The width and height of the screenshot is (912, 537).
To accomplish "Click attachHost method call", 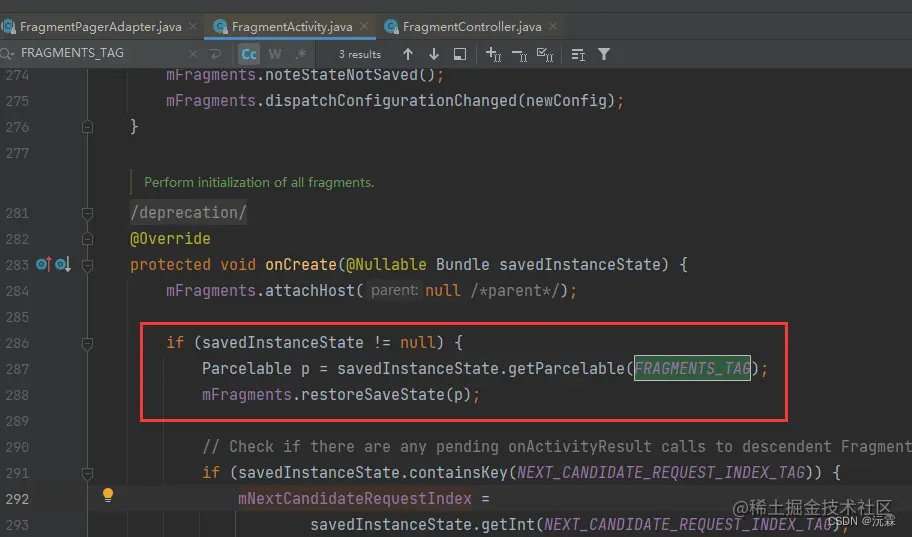I will tap(309, 290).
